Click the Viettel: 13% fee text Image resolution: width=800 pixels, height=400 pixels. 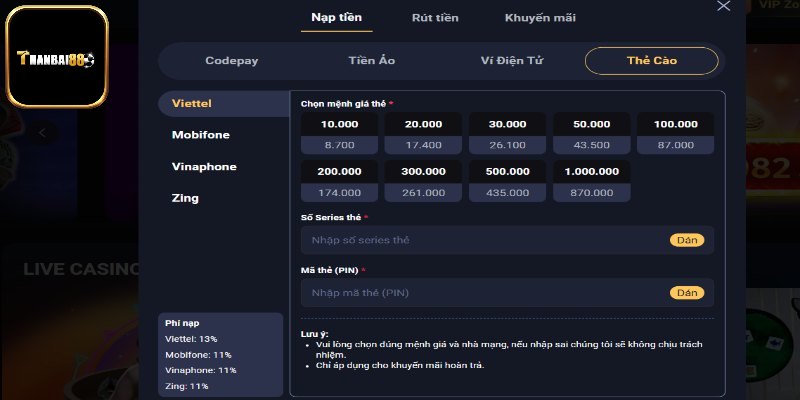pos(191,339)
